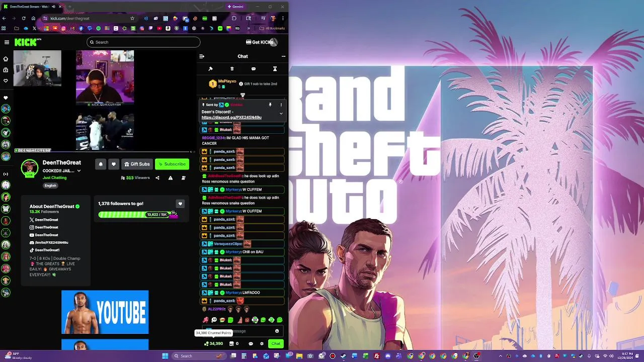Open chat settings gear icon

coord(262,344)
